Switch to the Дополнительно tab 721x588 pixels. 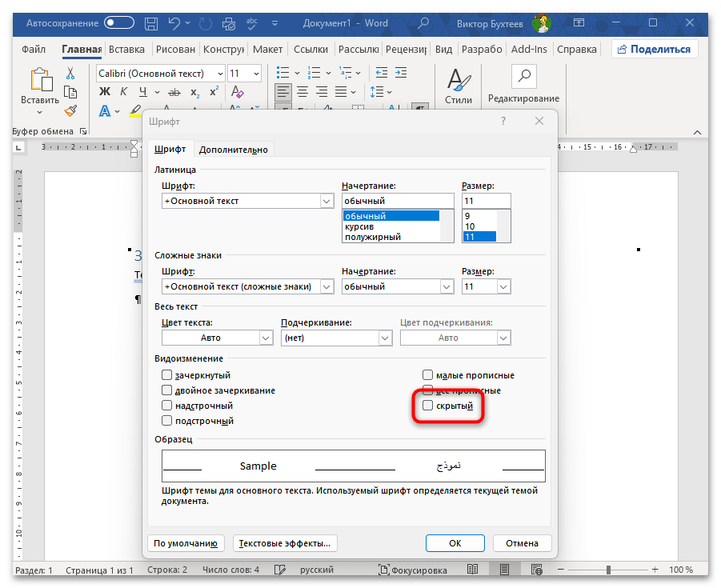tap(233, 150)
